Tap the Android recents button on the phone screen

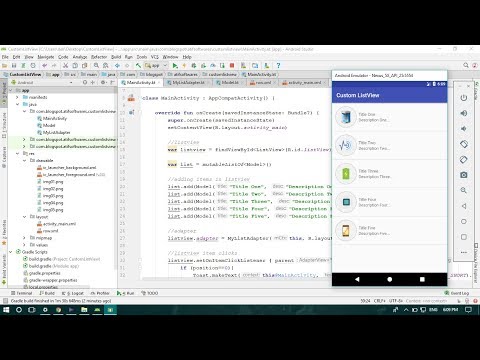(422, 279)
